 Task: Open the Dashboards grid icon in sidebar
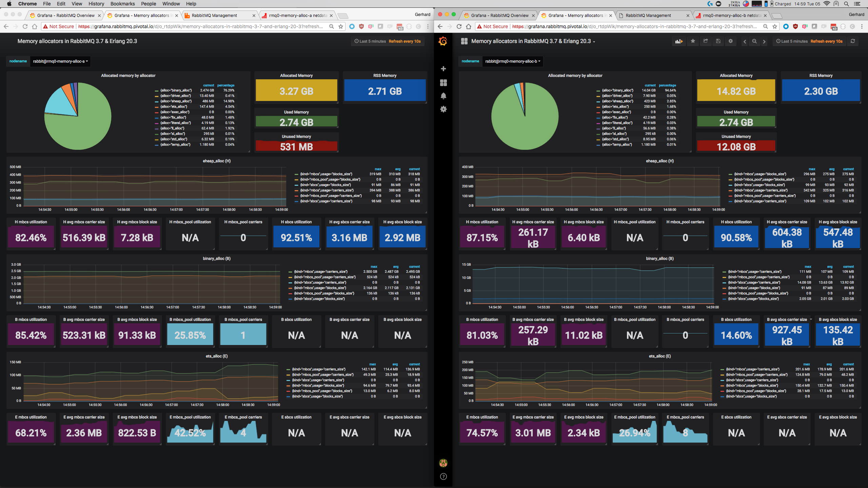pyautogui.click(x=443, y=83)
